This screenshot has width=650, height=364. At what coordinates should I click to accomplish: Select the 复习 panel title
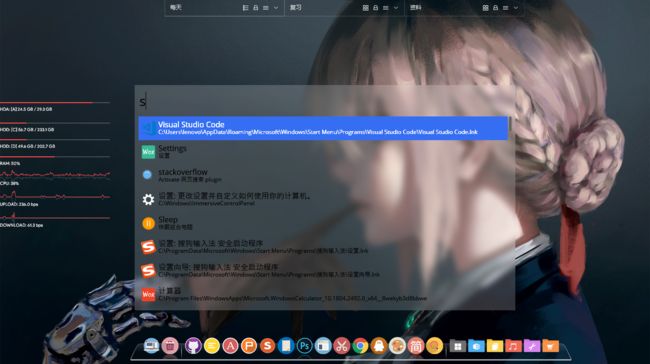tap(296, 7)
